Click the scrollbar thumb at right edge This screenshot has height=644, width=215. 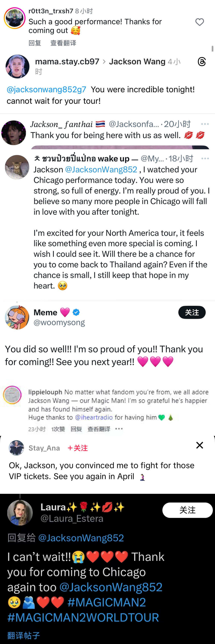click(213, 48)
